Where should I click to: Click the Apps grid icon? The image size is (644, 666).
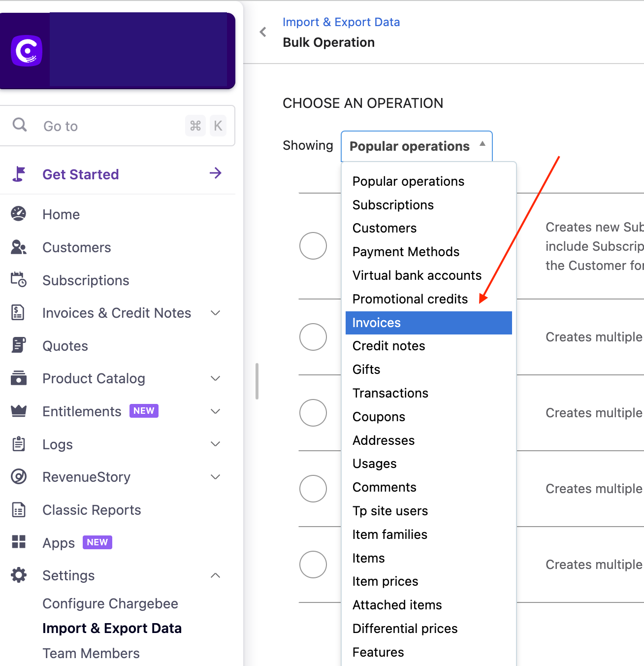point(19,542)
